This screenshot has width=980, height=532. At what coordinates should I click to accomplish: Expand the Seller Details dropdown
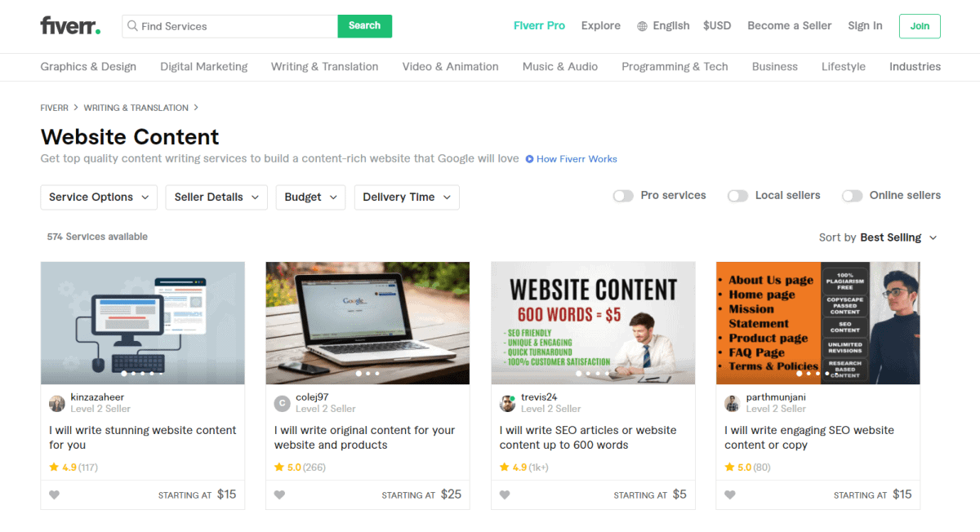[216, 197]
